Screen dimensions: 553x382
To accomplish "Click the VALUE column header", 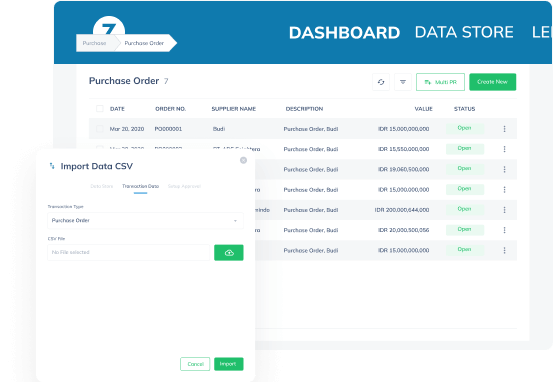I will point(423,109).
